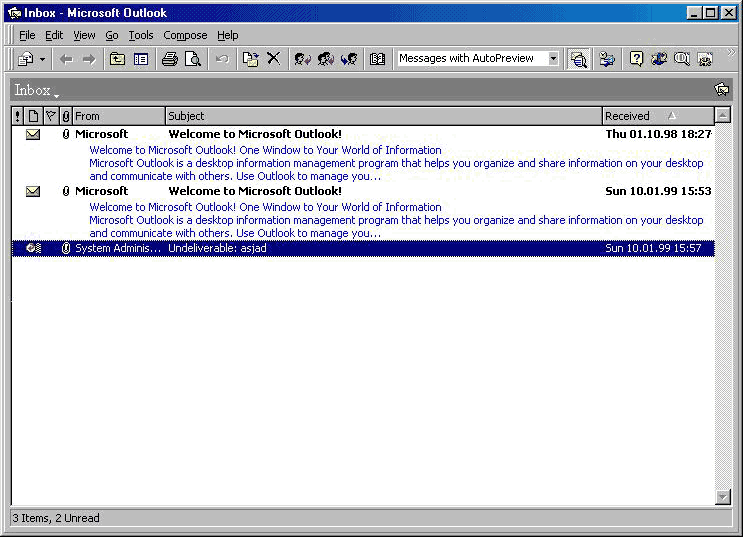Toggle the Folder List pane button
Viewport: 743px width, 537px height.
click(141, 59)
